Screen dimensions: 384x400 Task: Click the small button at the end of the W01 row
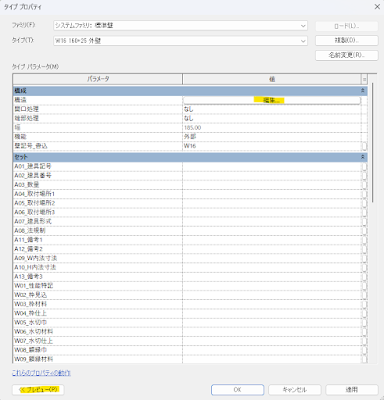tap(365, 286)
